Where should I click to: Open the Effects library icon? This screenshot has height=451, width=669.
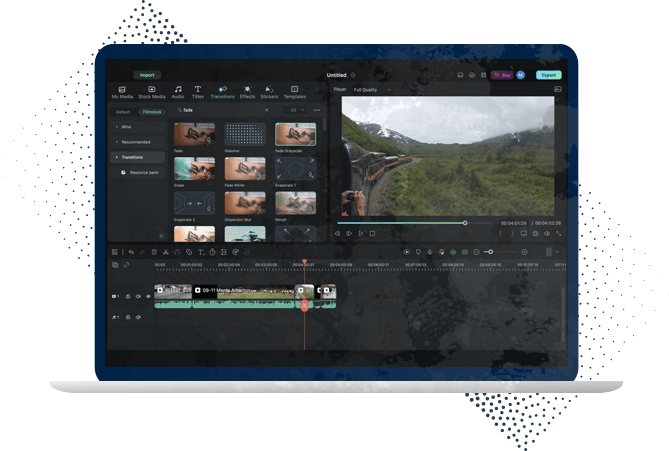point(247,92)
